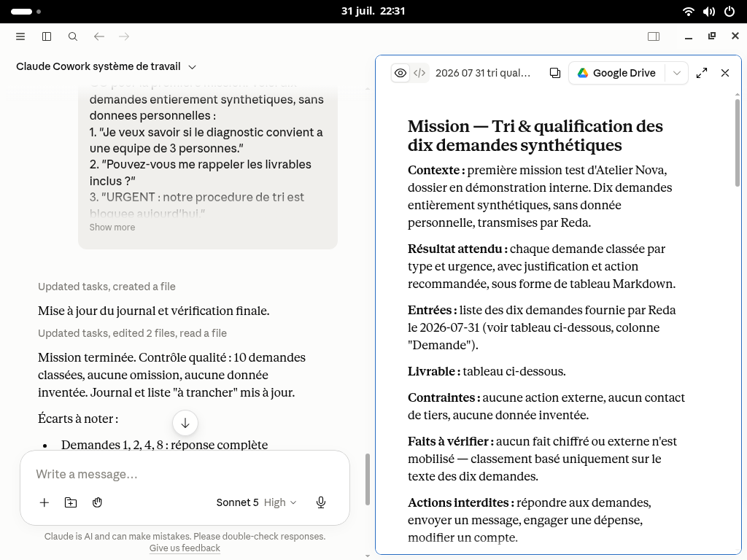The height and width of the screenshot is (560, 747).
Task: Click the chat conversation scrollbar
Action: (x=368, y=480)
